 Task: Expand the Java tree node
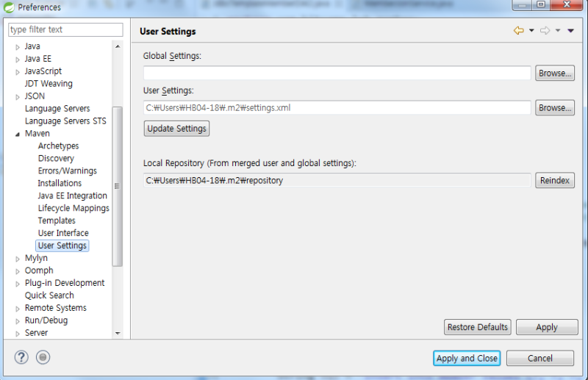(17, 47)
